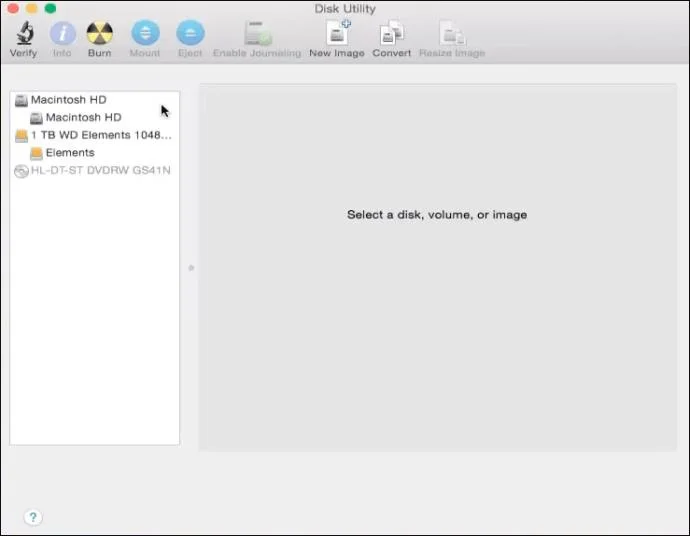The height and width of the screenshot is (536, 690).
Task: Select the Elements volume
Action: (95, 153)
